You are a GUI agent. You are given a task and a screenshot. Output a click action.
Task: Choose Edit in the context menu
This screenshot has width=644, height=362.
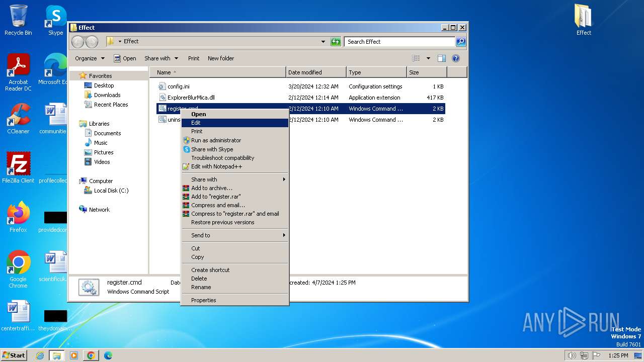pos(235,123)
